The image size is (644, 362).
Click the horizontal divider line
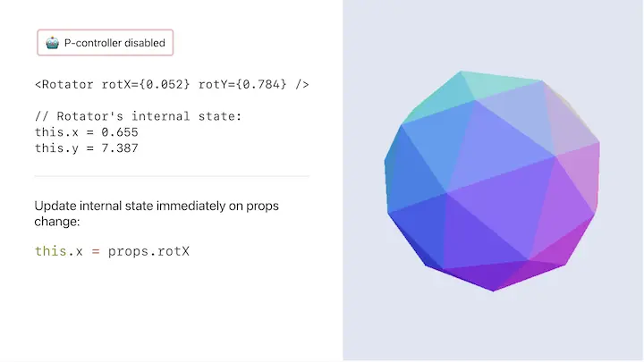point(172,176)
